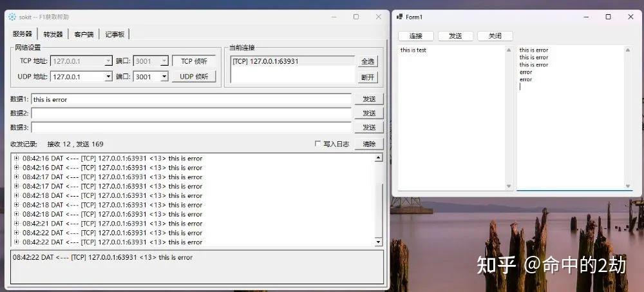Maximize the Form1 window
This screenshot has height=292, width=644.
[x=608, y=17]
